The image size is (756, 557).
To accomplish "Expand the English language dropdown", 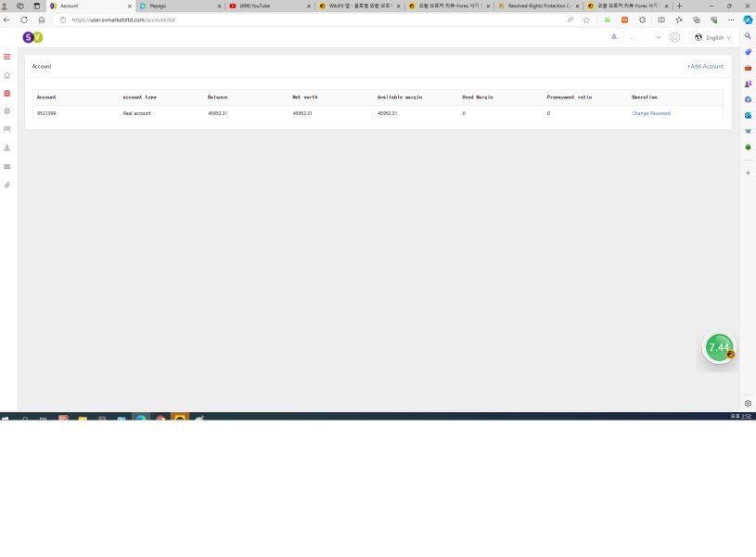I will pyautogui.click(x=712, y=37).
